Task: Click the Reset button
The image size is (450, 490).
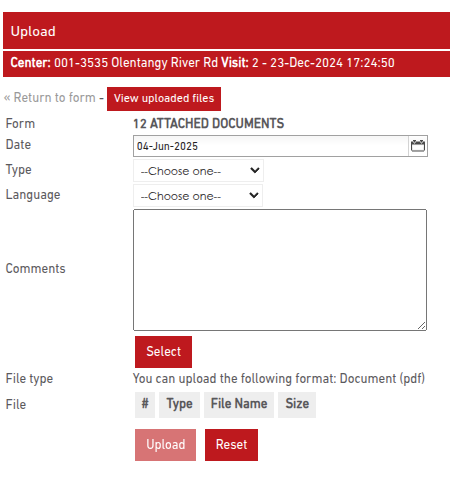Action: click(231, 445)
